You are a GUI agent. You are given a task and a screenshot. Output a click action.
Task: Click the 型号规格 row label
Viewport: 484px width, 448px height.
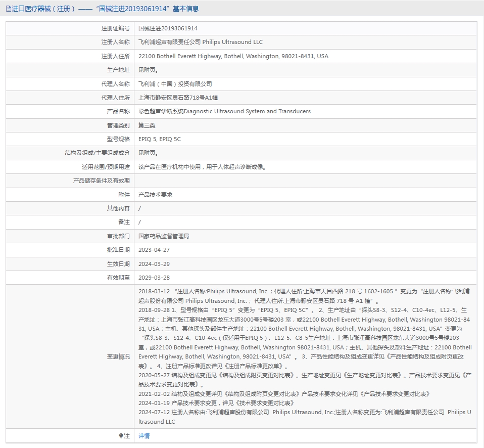118,139
